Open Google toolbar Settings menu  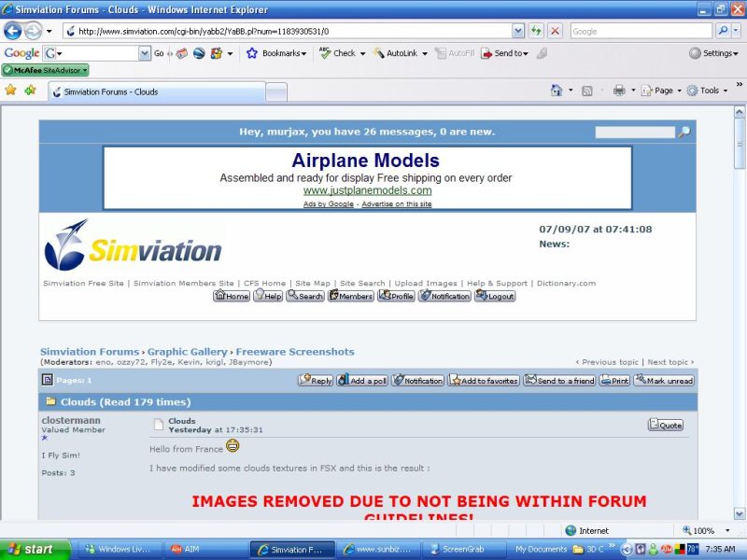click(x=713, y=53)
